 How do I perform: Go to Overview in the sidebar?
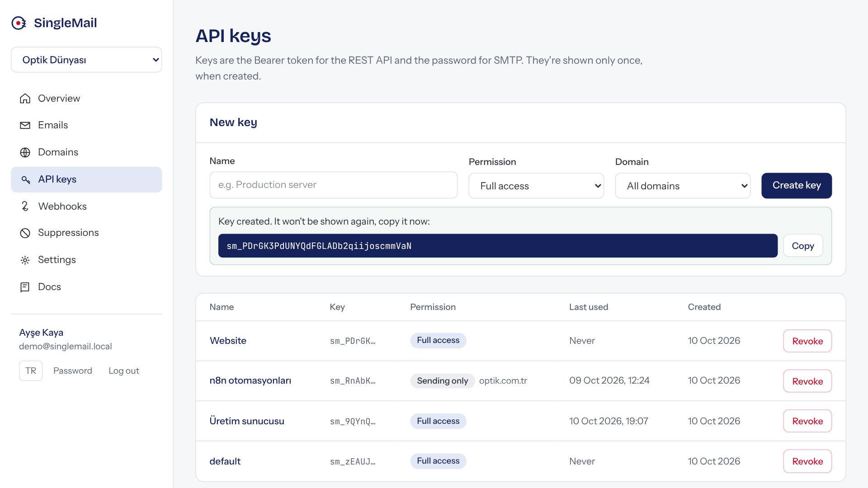pyautogui.click(x=86, y=99)
